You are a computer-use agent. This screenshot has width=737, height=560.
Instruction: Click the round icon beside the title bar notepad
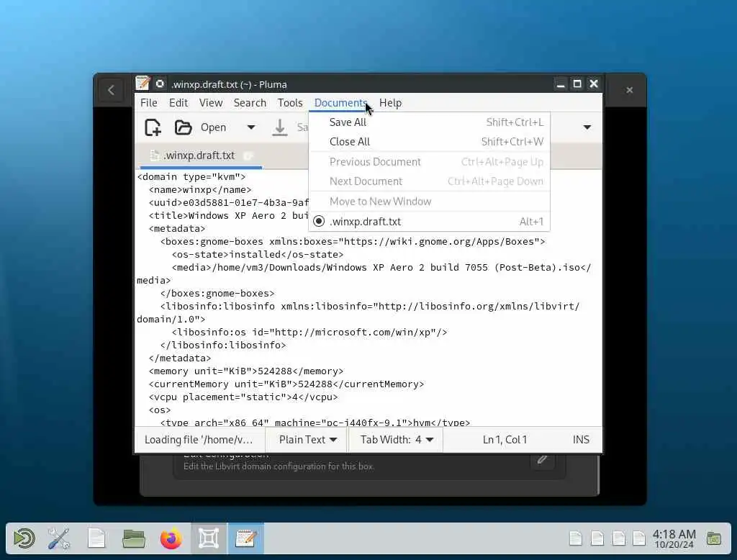(160, 83)
